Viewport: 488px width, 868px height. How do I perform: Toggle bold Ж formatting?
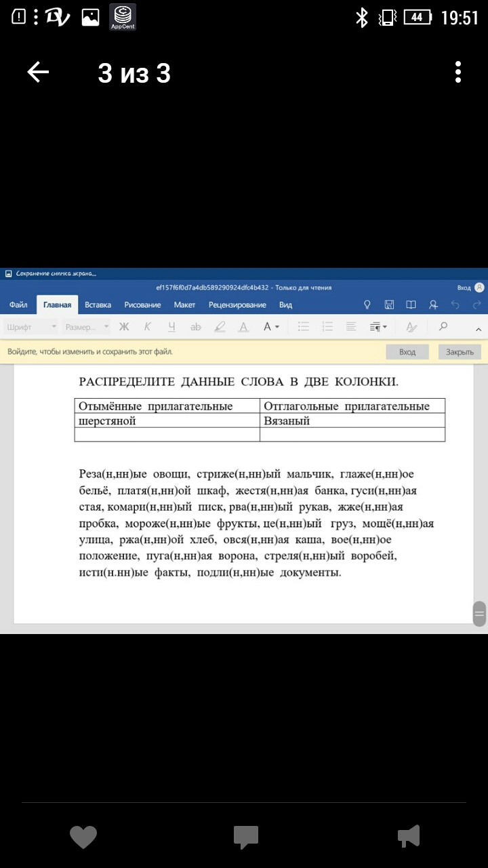pos(124,327)
